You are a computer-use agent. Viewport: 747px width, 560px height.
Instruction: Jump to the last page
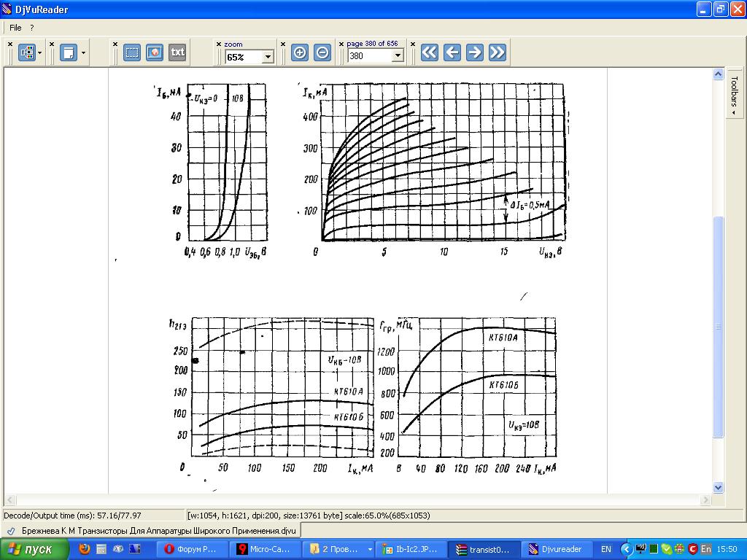(x=498, y=52)
